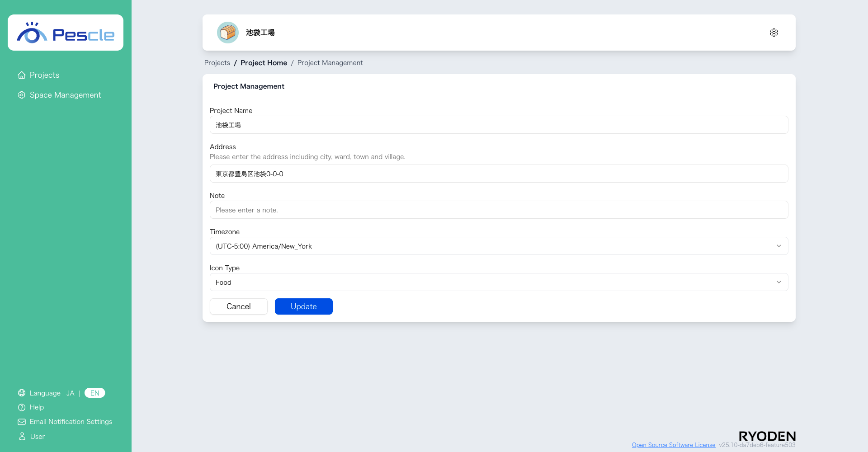
Task: Click the Language globe icon
Action: click(x=22, y=393)
